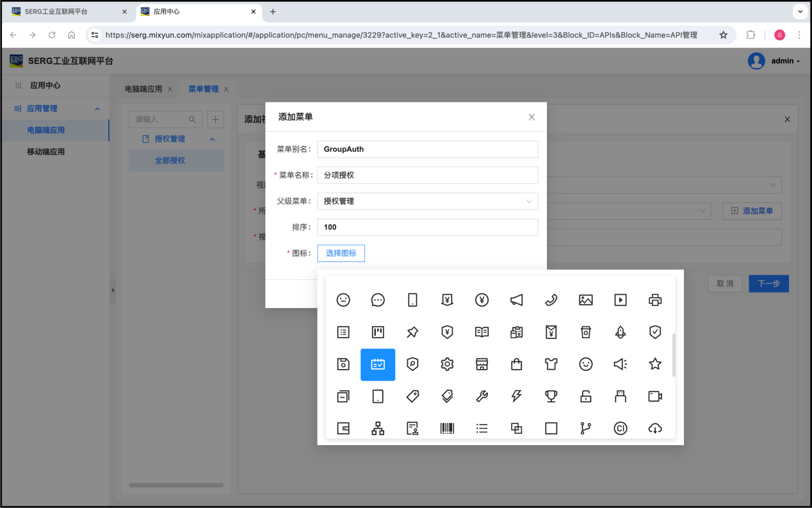Select the highlighted calendar check icon

tap(378, 365)
